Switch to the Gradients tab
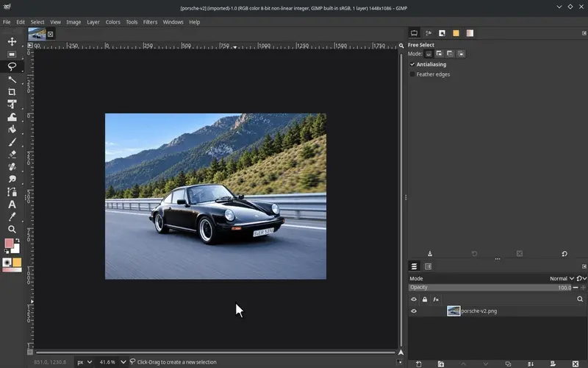 (x=470, y=33)
